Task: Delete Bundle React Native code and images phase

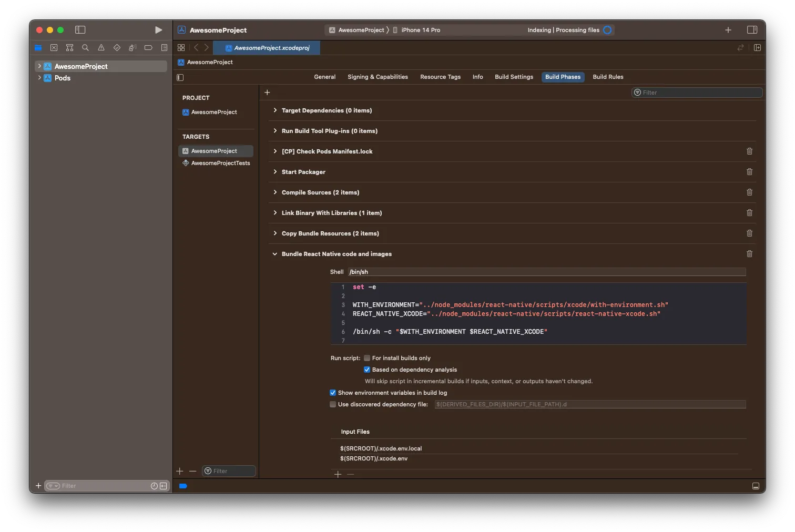Action: 749,254
